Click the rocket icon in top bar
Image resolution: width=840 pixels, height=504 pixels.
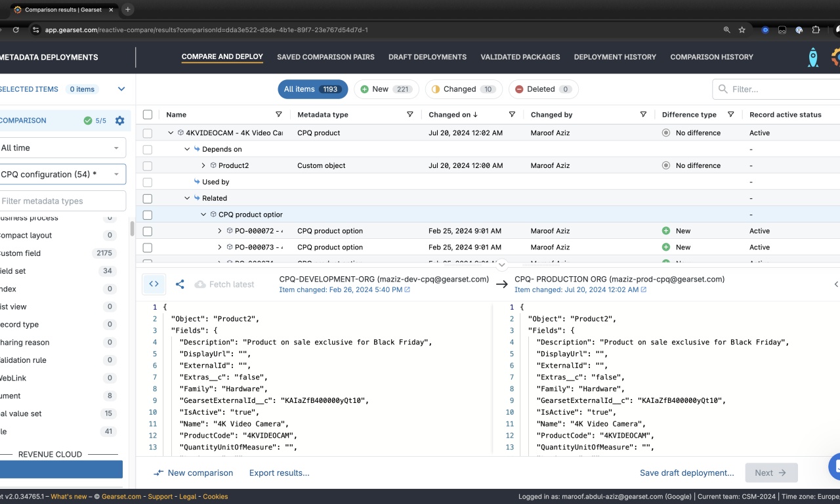click(x=812, y=57)
